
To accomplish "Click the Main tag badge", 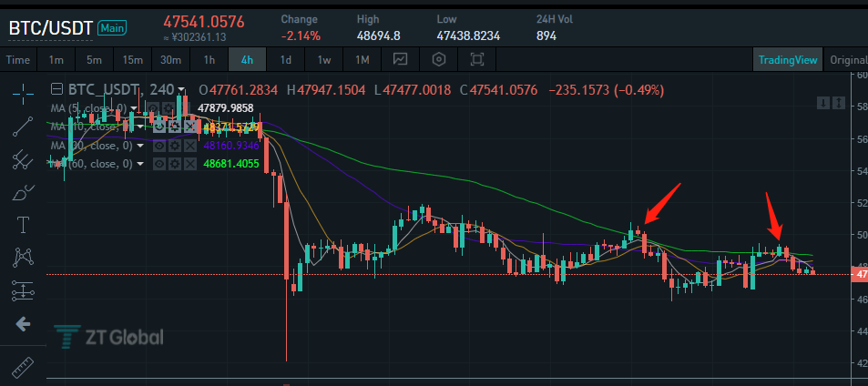I will pos(112,27).
